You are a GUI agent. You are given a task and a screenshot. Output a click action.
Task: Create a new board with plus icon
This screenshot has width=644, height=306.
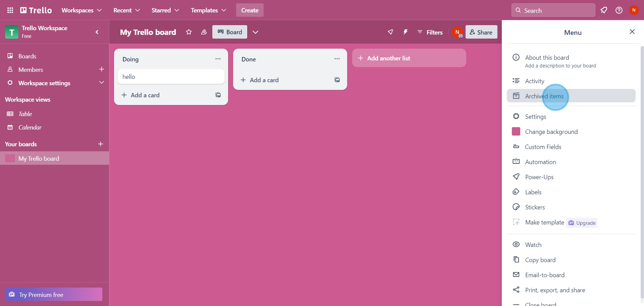[101, 144]
